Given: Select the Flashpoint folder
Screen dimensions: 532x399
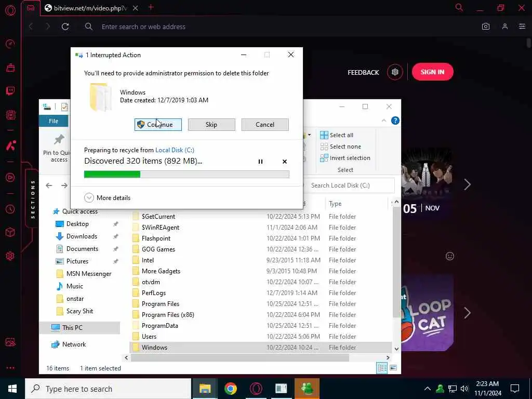Looking at the screenshot, I should coord(156,238).
